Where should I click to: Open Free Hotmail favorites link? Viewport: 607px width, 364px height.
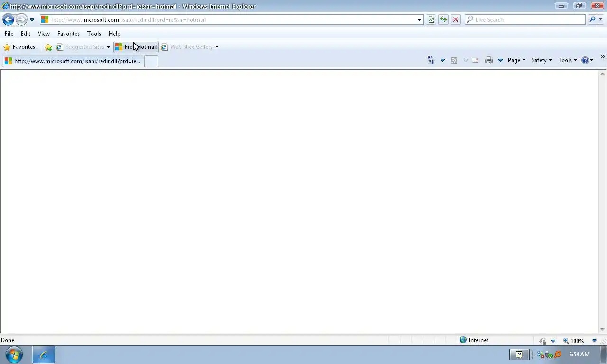[x=136, y=47]
